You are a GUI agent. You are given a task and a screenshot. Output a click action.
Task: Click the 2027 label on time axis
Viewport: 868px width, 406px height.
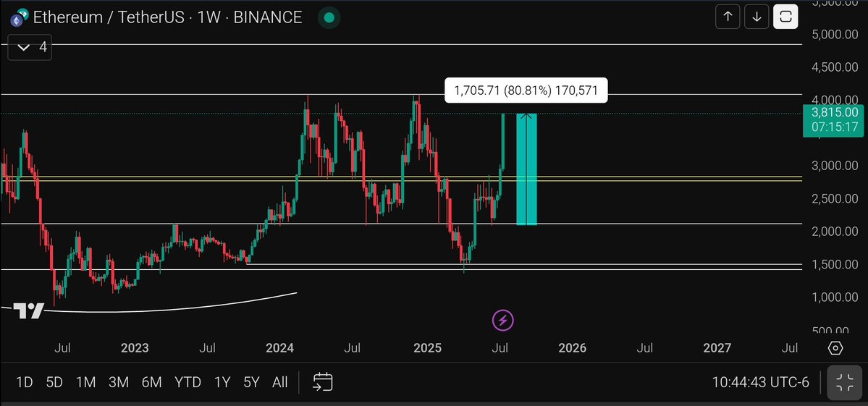[717, 348]
